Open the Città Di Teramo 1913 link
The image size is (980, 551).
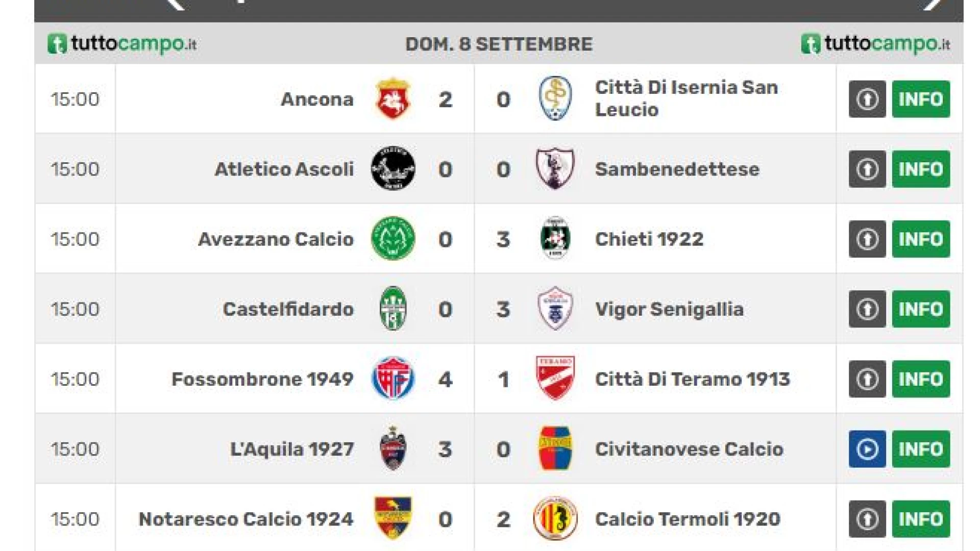coord(692,379)
